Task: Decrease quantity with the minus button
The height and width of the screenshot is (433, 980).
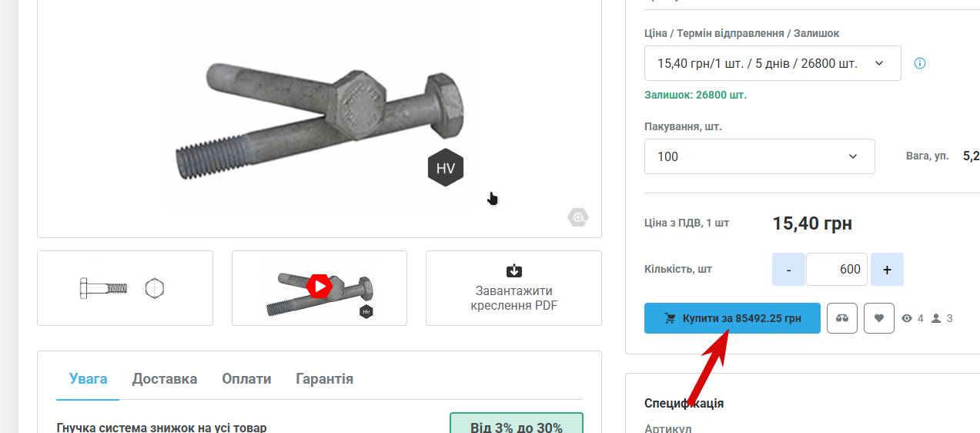Action: 788,270
